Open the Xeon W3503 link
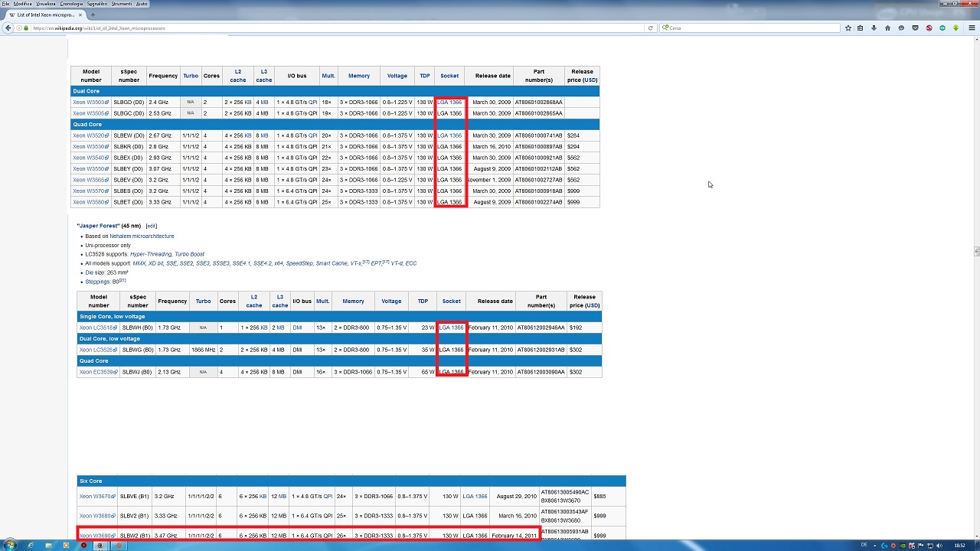 click(x=91, y=102)
